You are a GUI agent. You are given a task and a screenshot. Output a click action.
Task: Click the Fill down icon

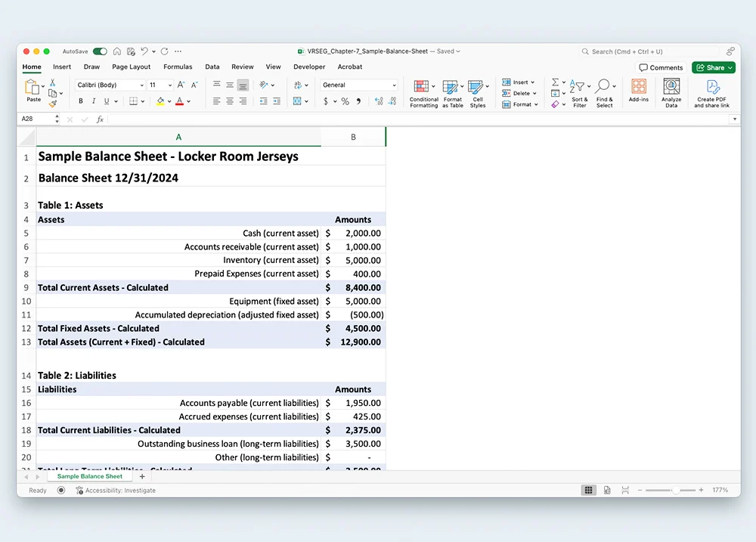(x=556, y=93)
